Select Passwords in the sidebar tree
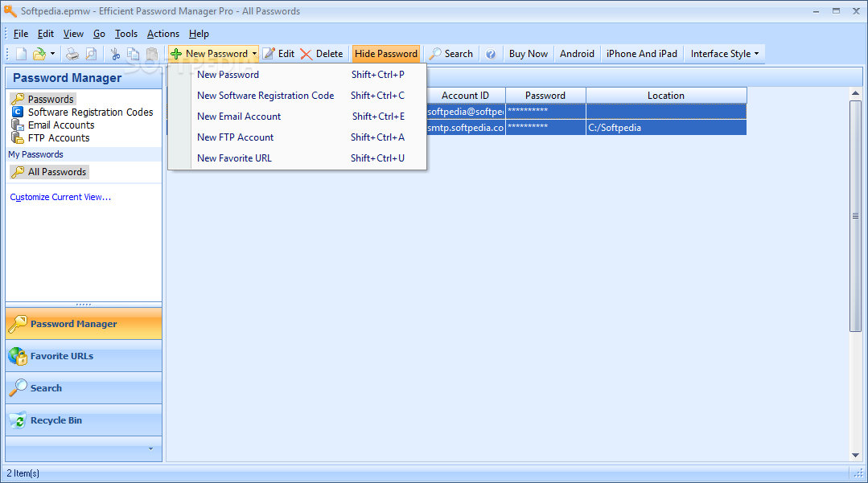This screenshot has height=483, width=868. (51, 99)
